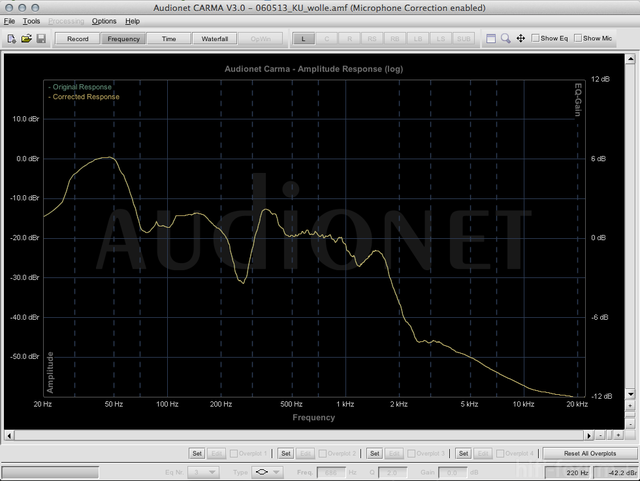Select the pan move arrows tool
Image resolution: width=640 pixels, height=481 pixels.
pos(522,38)
